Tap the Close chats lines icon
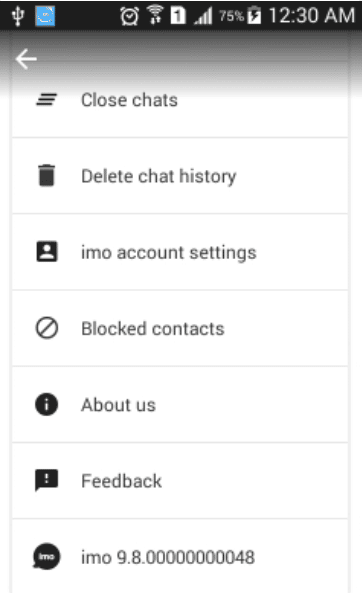Viewport: 362px width, 593px height. [47, 100]
